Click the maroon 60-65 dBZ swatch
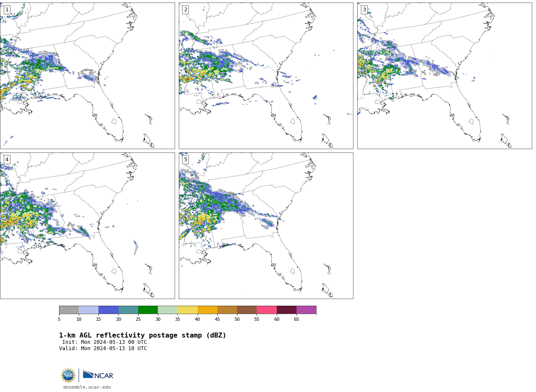The image size is (536, 392). click(x=286, y=310)
